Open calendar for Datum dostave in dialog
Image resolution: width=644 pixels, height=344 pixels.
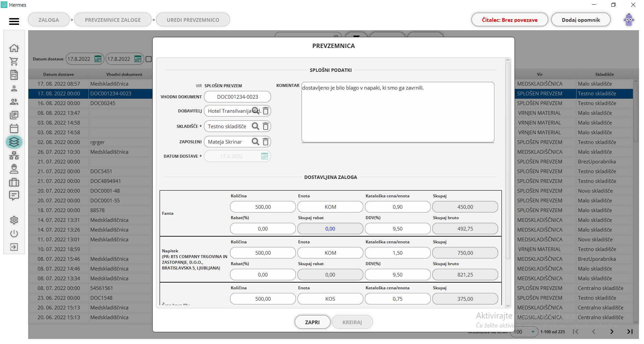(265, 156)
